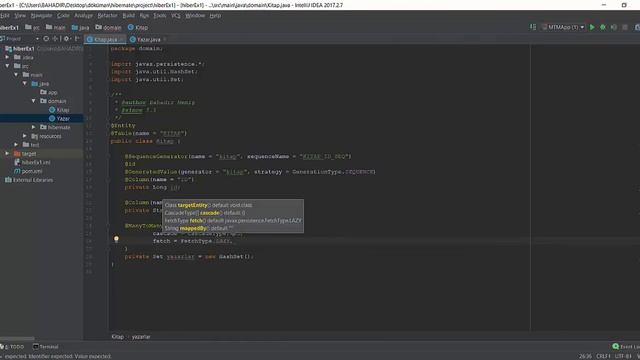Click src breadcrumb in navigation bar

tap(33, 27)
